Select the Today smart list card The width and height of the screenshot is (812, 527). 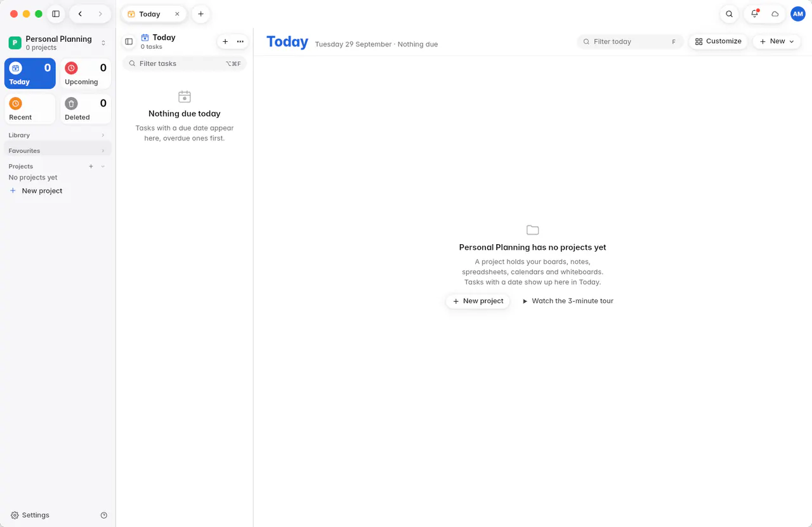point(30,74)
